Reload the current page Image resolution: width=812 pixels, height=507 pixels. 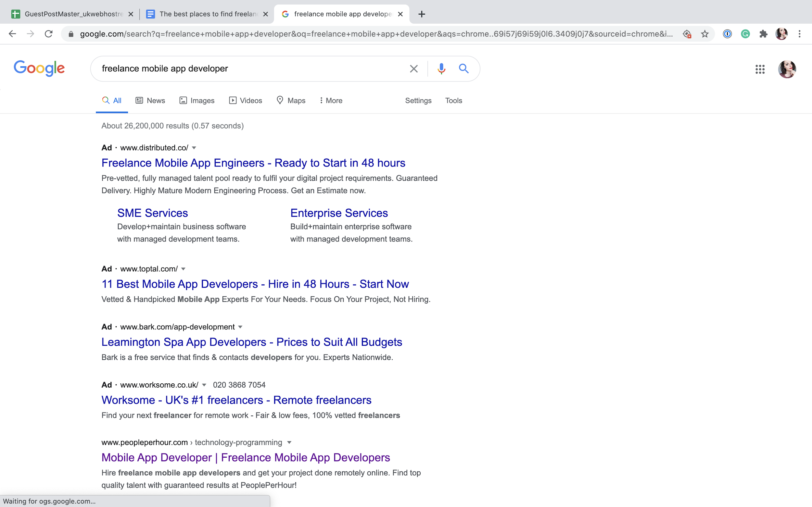coord(49,34)
